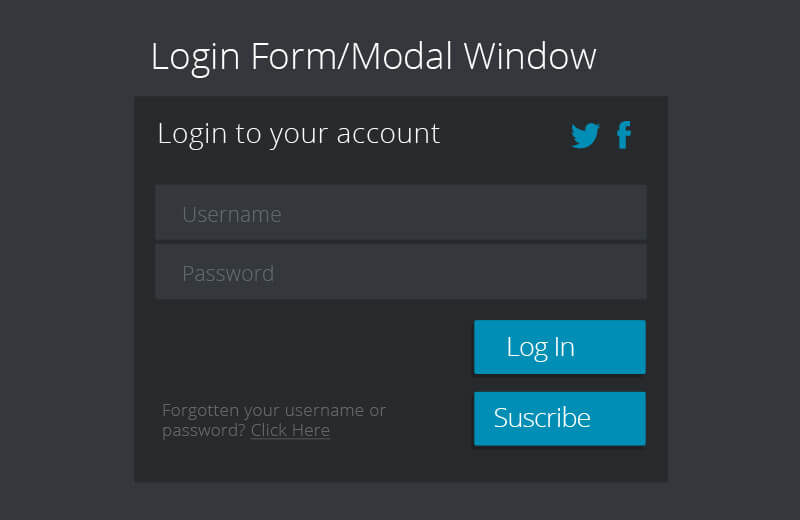The height and width of the screenshot is (520, 800).
Task: Follow the underlined Click Here link
Action: 290,431
